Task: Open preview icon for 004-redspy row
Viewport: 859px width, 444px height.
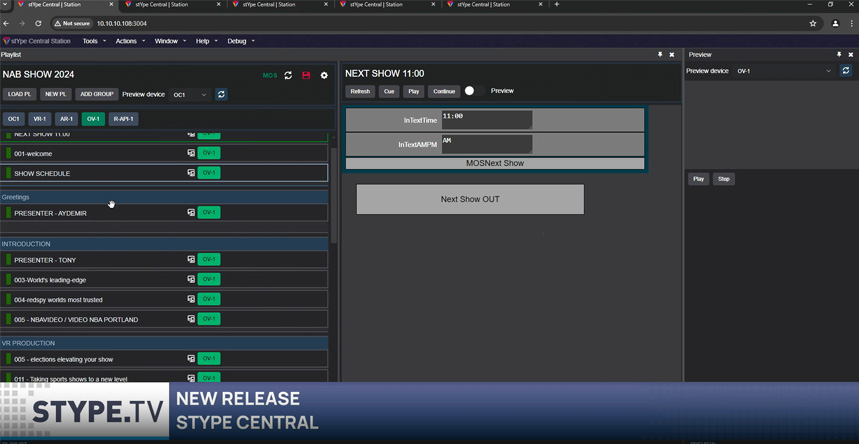Action: click(191, 299)
